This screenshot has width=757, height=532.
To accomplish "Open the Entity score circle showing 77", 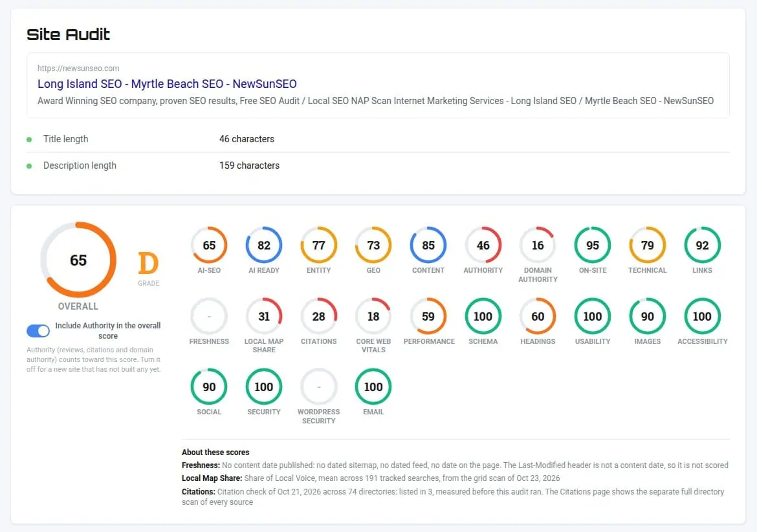I will [x=318, y=245].
